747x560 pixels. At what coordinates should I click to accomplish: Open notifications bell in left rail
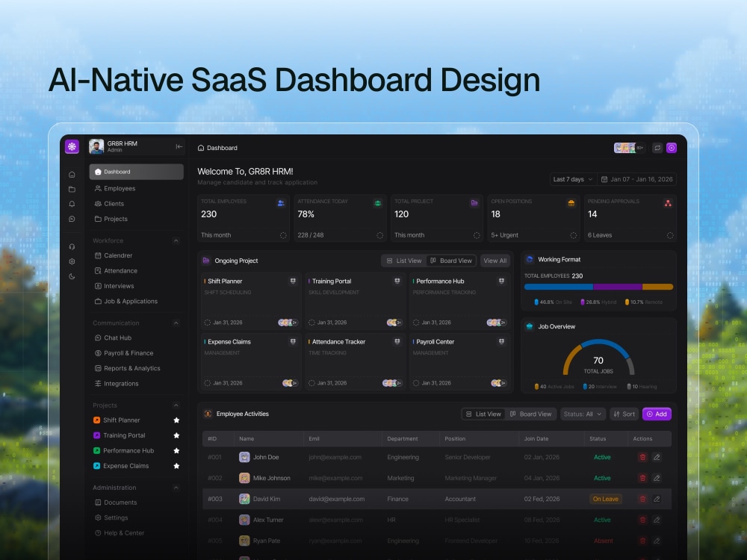(72, 205)
